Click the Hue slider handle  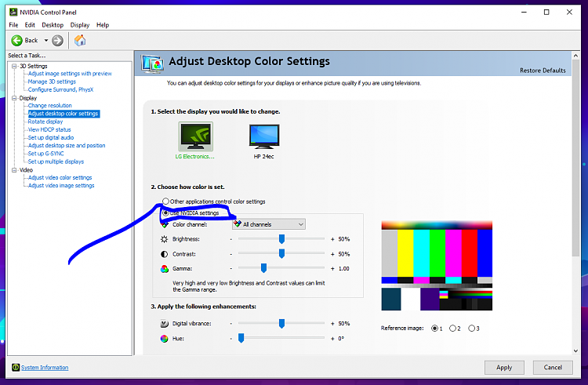click(241, 338)
